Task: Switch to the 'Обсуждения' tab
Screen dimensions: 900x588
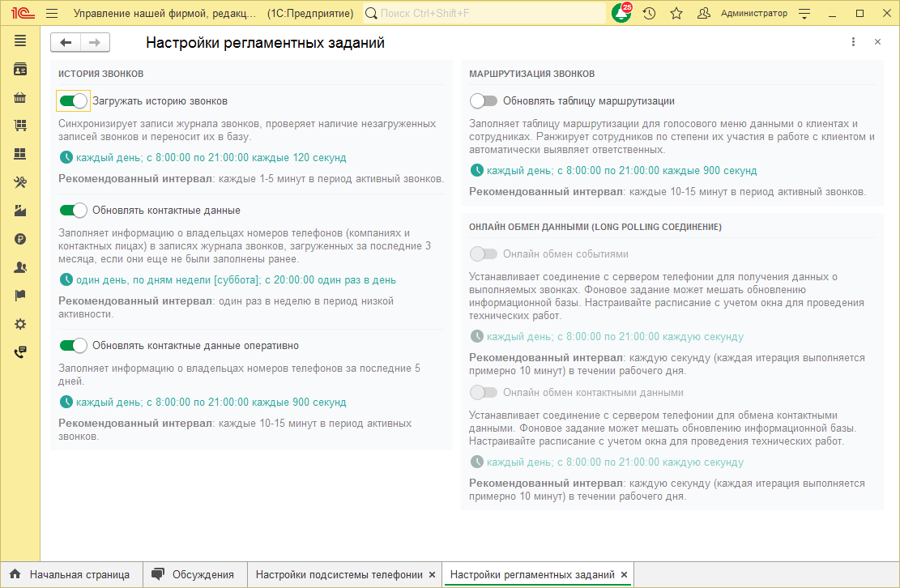Action: click(203, 574)
